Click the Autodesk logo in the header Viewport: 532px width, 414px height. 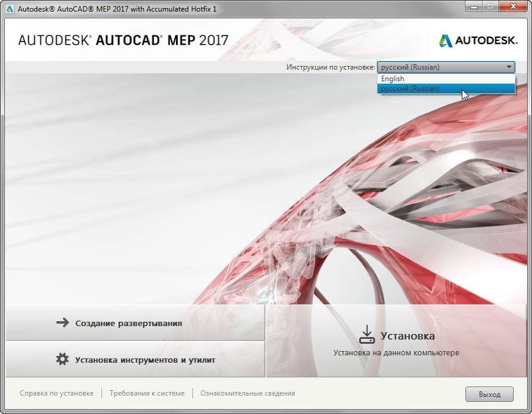(x=478, y=41)
